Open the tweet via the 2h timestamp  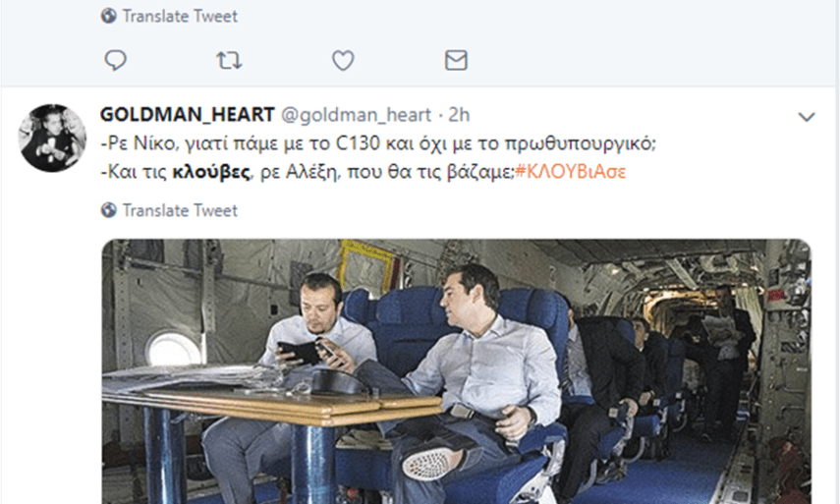(x=459, y=115)
